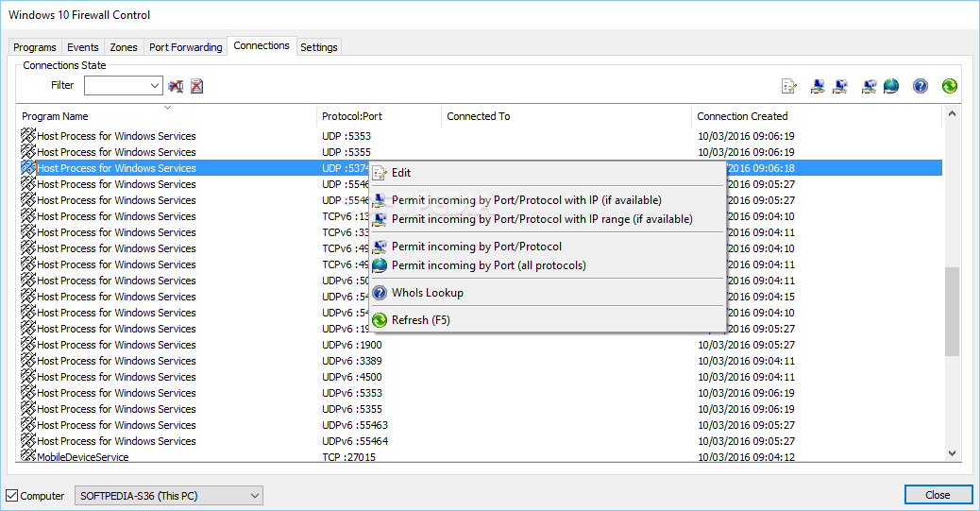Click the "UDP :5353" protocol cell
The image size is (980, 511).
346,136
